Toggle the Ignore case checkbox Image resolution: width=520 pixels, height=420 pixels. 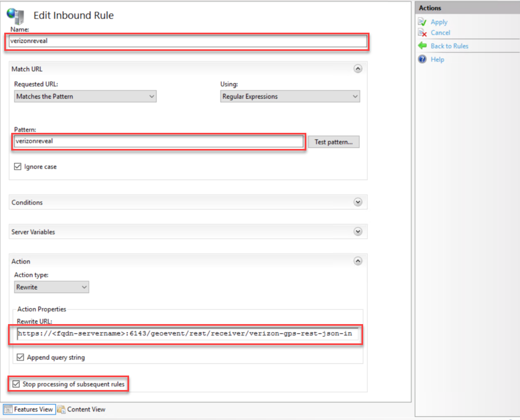pyautogui.click(x=18, y=167)
